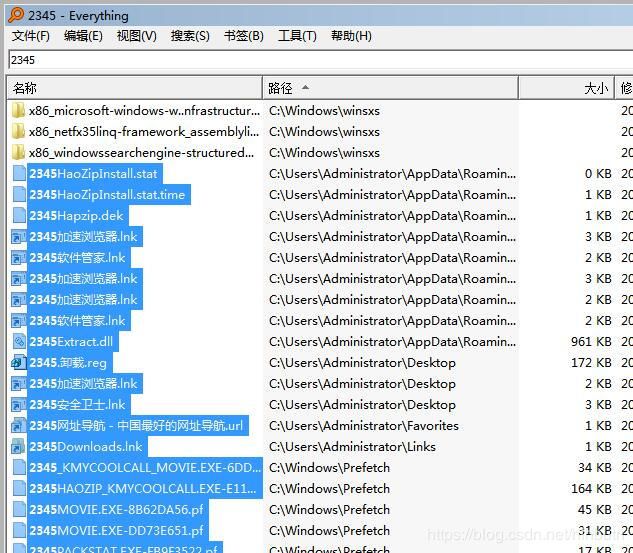Image resolution: width=633 pixels, height=553 pixels.
Task: Click the Everything magnifier icon in title bar
Action: click(16, 15)
